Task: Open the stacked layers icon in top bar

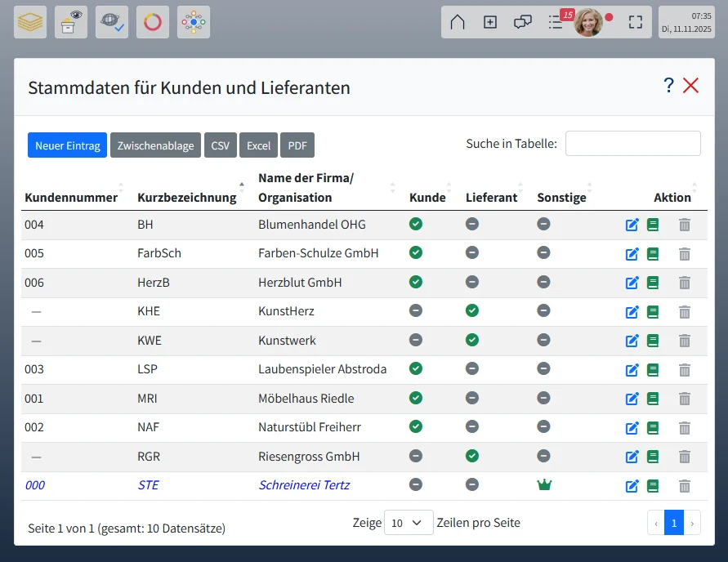Action: [x=30, y=22]
